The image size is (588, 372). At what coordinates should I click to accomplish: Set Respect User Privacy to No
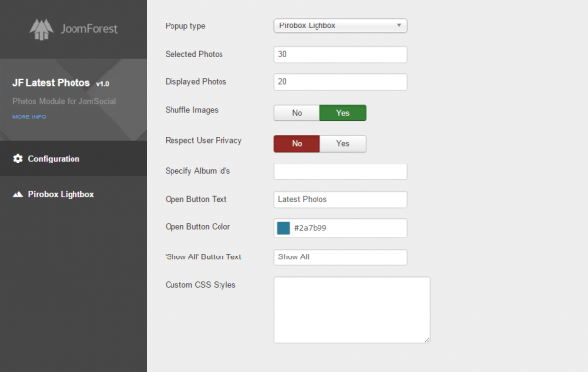[297, 144]
